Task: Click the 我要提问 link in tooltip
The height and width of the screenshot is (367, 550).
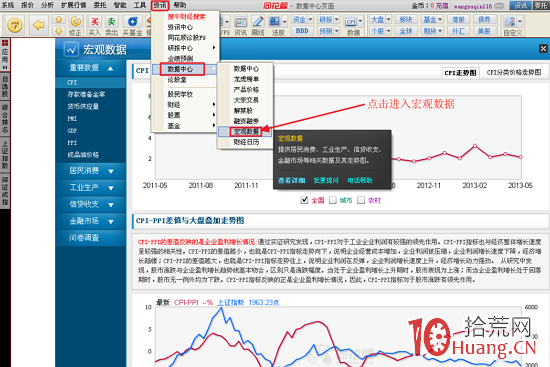Action: coord(326,180)
